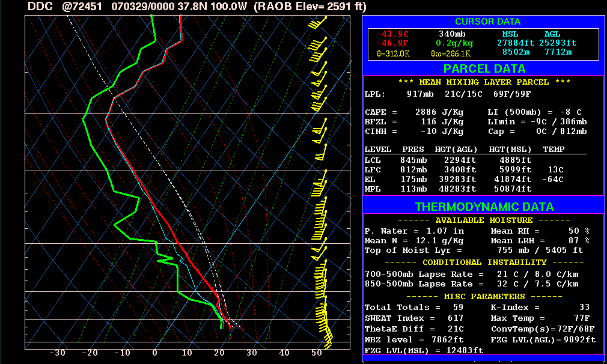This screenshot has height=364, width=607.
Task: Click the EL temperature -64C cell
Action: [x=553, y=180]
